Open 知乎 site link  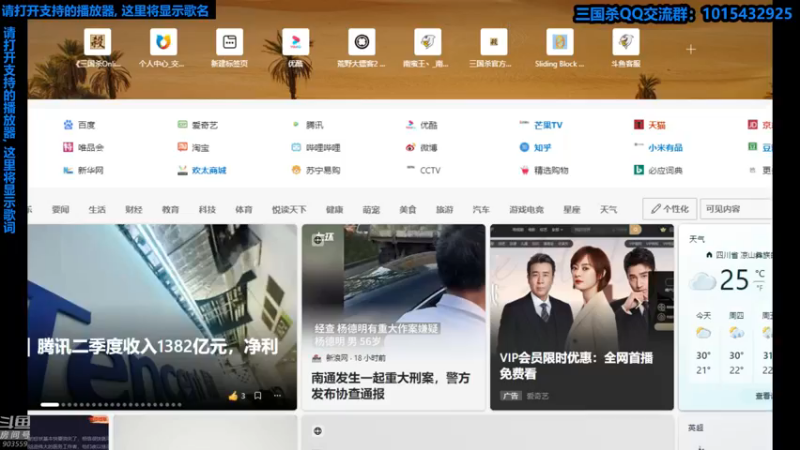pyautogui.click(x=535, y=147)
